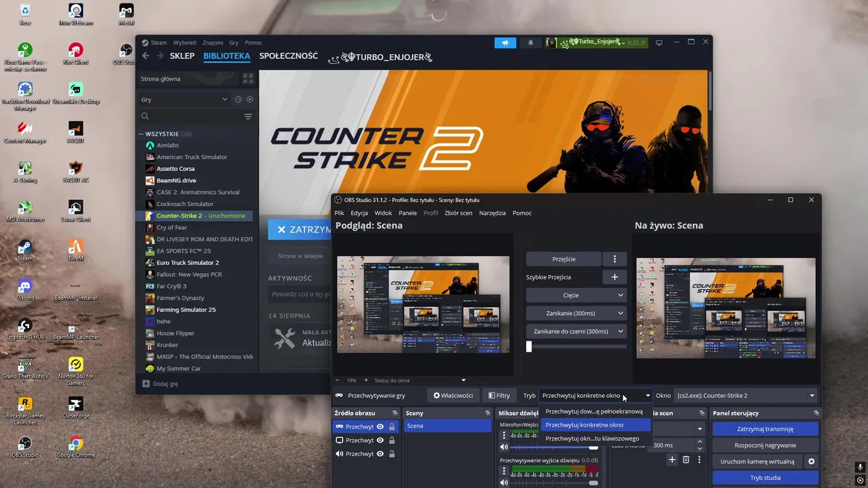Open the Discord desktop shortcut

pyautogui.click(x=25, y=289)
